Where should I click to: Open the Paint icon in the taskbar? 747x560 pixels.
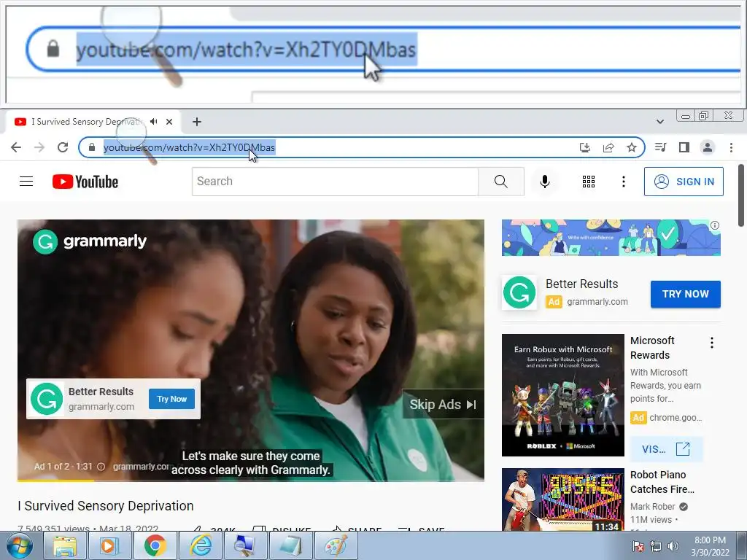click(x=336, y=545)
